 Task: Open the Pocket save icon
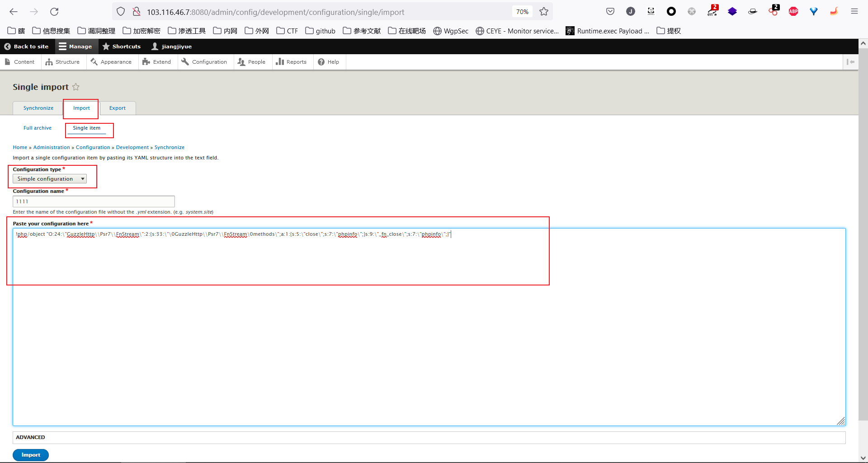[610, 12]
